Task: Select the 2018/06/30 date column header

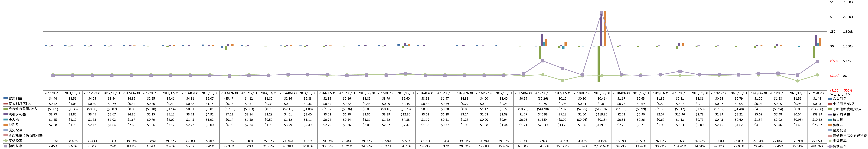Action: [x=601, y=93]
